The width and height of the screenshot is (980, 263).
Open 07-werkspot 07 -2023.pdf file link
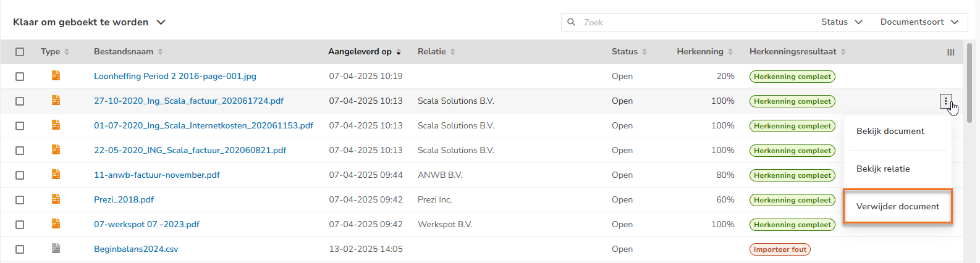coord(146,224)
